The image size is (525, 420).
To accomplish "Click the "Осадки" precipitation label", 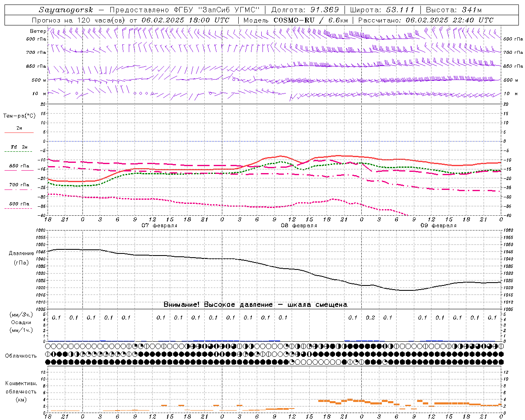I will [x=21, y=322].
